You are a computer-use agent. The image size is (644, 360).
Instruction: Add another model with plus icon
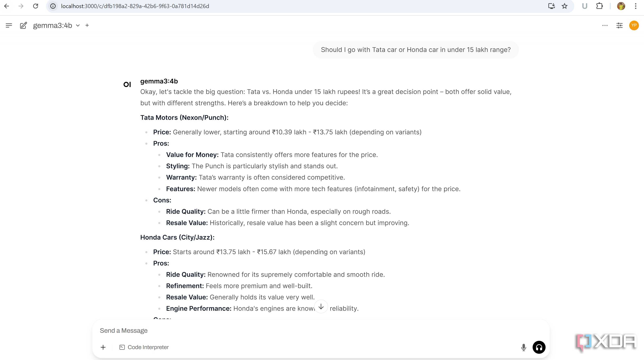87,25
